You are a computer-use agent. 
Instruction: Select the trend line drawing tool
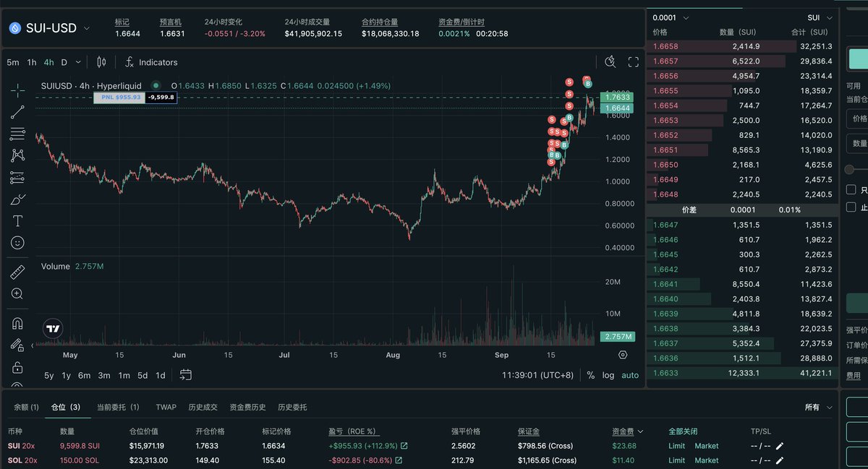(x=17, y=112)
